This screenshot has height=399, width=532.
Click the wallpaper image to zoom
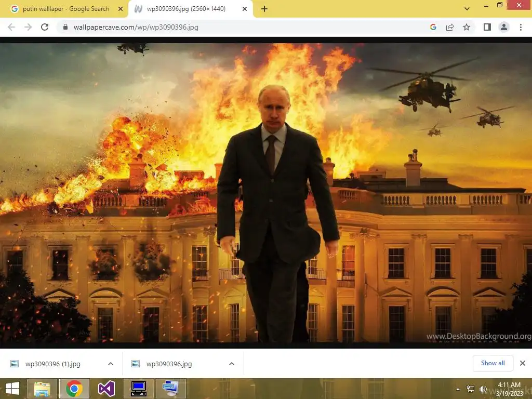[x=266, y=193]
